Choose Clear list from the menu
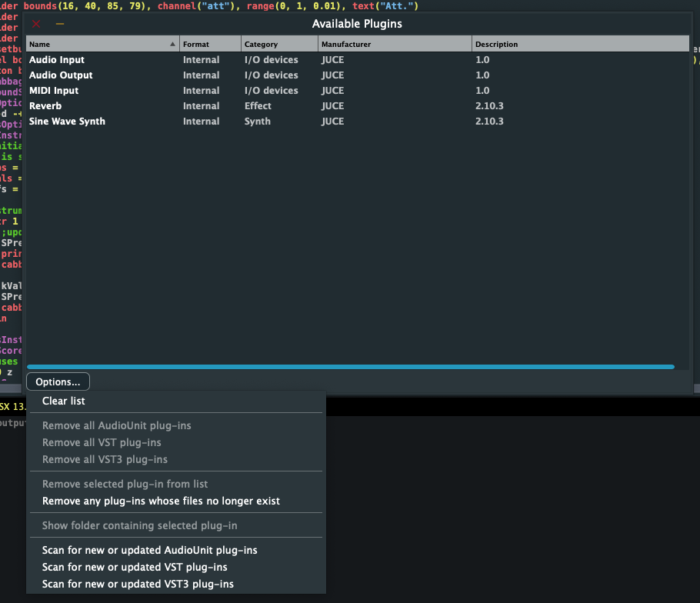This screenshot has width=700, height=603. (176, 401)
